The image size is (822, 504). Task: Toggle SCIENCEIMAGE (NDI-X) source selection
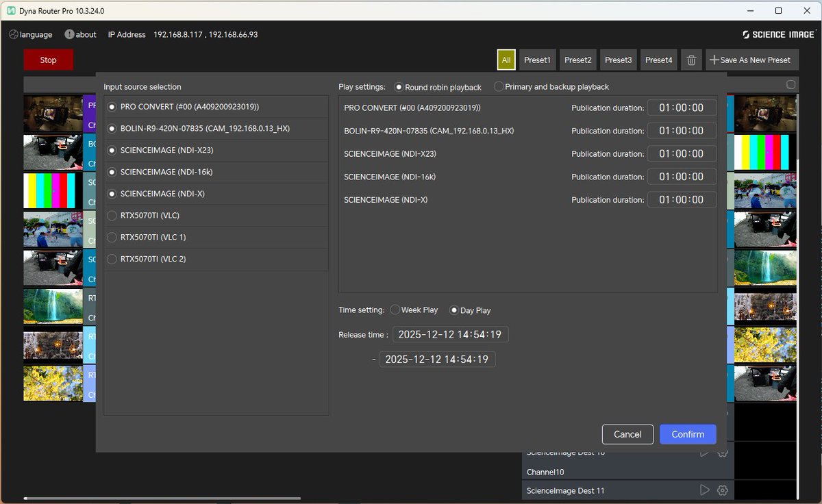[x=112, y=194]
